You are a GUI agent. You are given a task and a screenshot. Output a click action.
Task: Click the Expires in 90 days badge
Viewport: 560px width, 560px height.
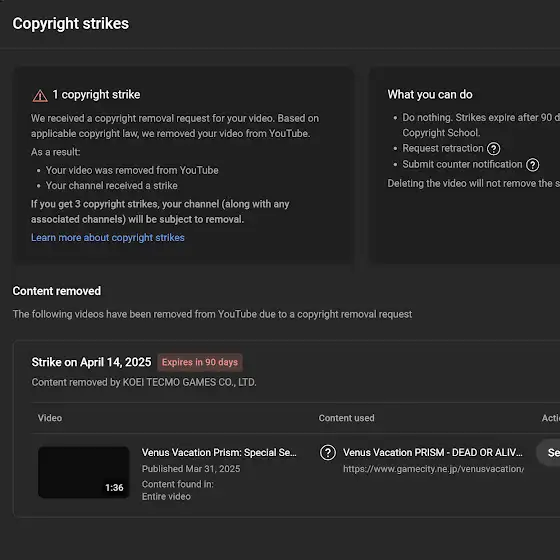point(200,362)
